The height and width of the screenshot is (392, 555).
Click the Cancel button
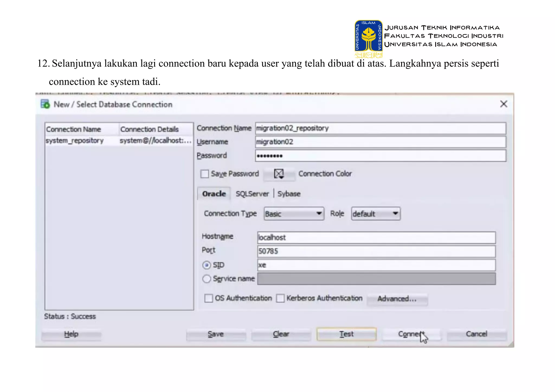point(477,334)
